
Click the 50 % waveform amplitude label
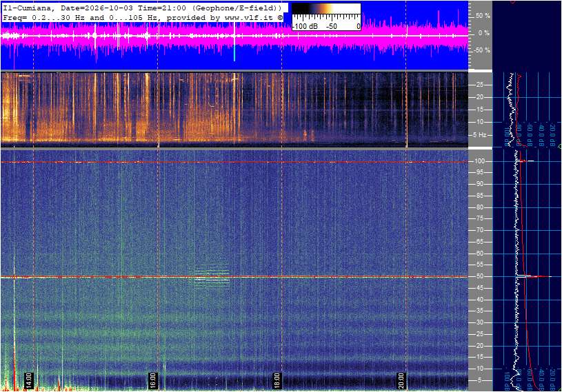click(x=483, y=16)
